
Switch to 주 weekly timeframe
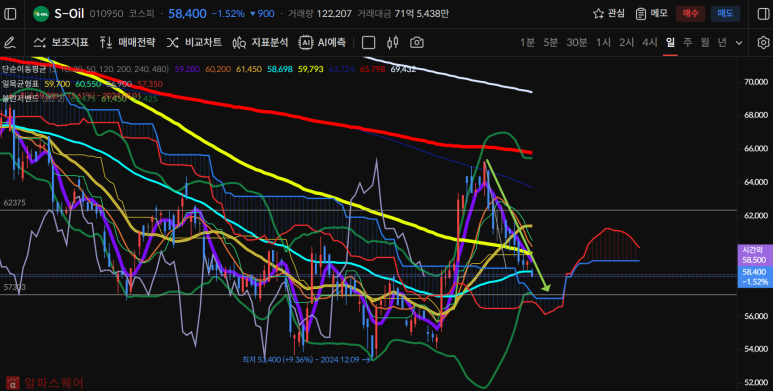tap(687, 42)
